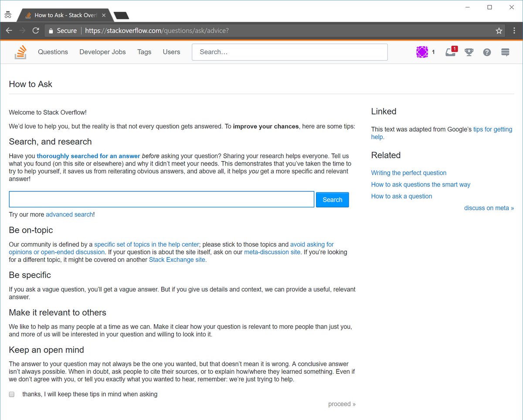Open 'How to ask questions the smart way'
523x420 pixels.
(421, 185)
